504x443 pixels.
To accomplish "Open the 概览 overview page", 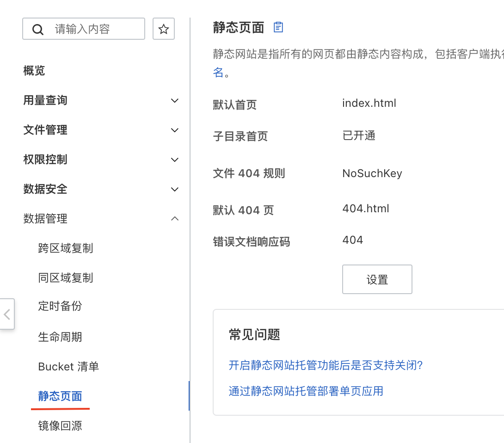I will point(34,71).
